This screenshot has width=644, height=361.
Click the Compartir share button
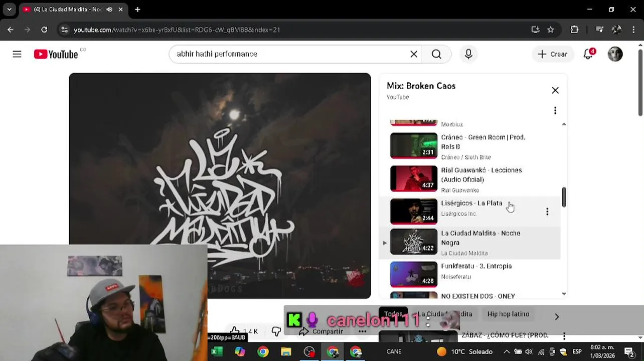321,331
